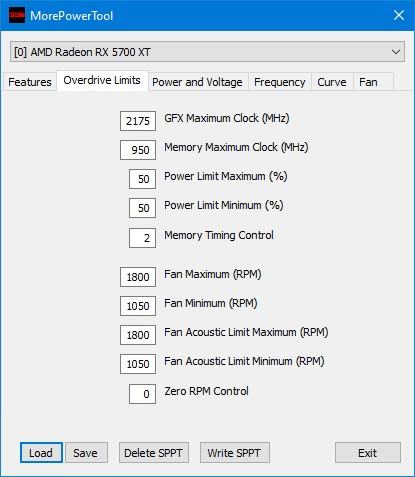Click the MorePowerTool window title text
The image size is (415, 477).
72,16
